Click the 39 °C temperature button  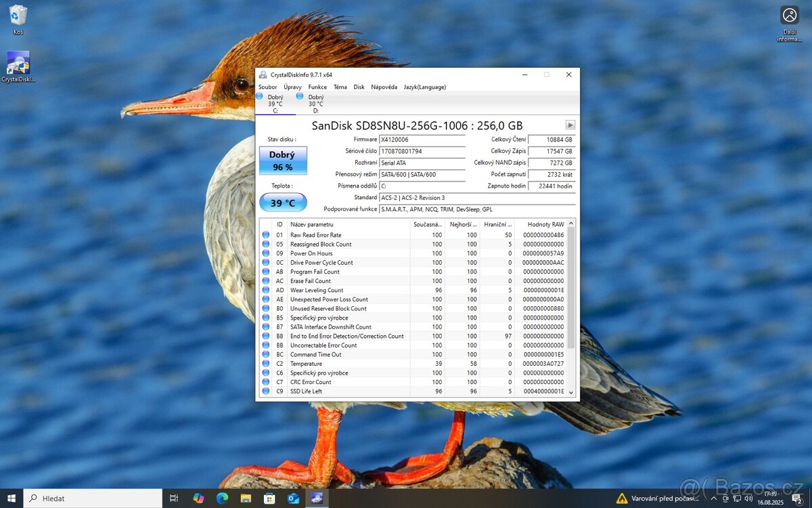[x=284, y=202]
